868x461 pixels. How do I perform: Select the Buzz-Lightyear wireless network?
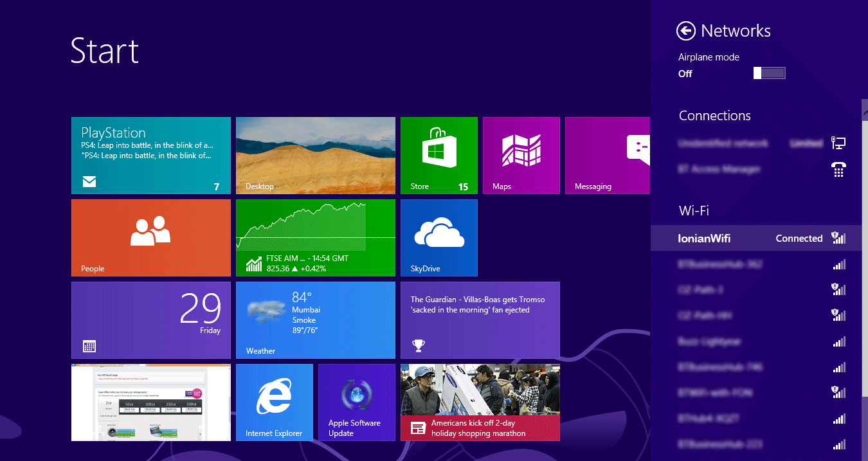[x=756, y=341]
